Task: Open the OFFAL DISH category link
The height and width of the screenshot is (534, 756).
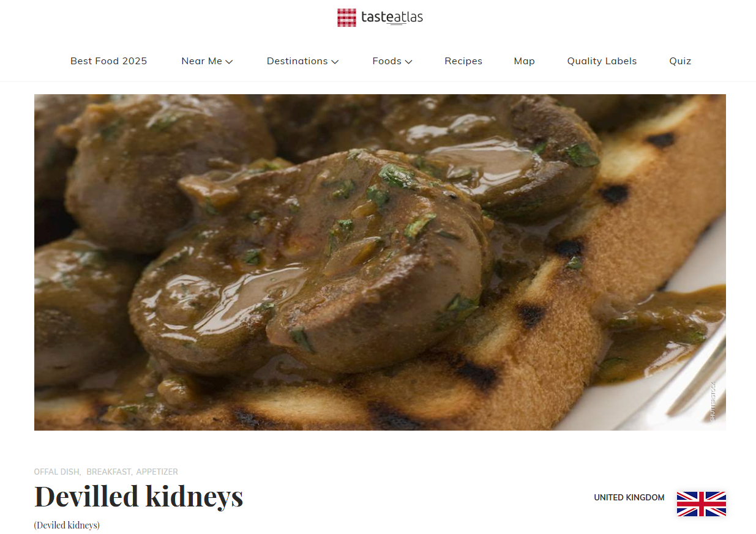Action: pos(57,472)
